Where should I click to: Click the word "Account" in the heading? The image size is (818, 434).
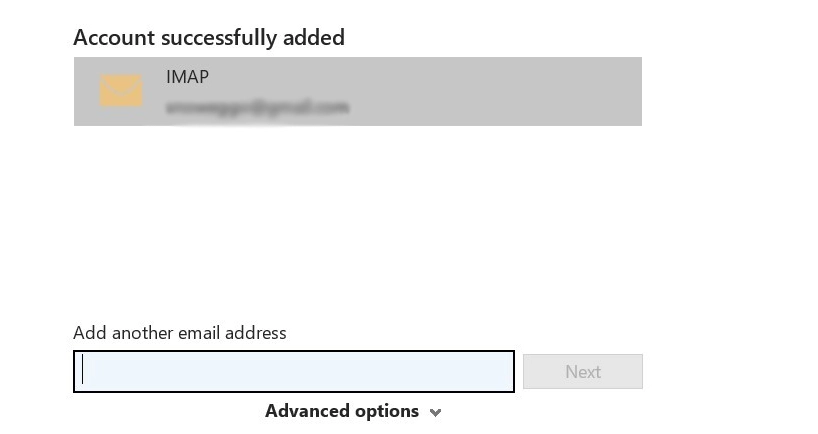click(x=113, y=37)
